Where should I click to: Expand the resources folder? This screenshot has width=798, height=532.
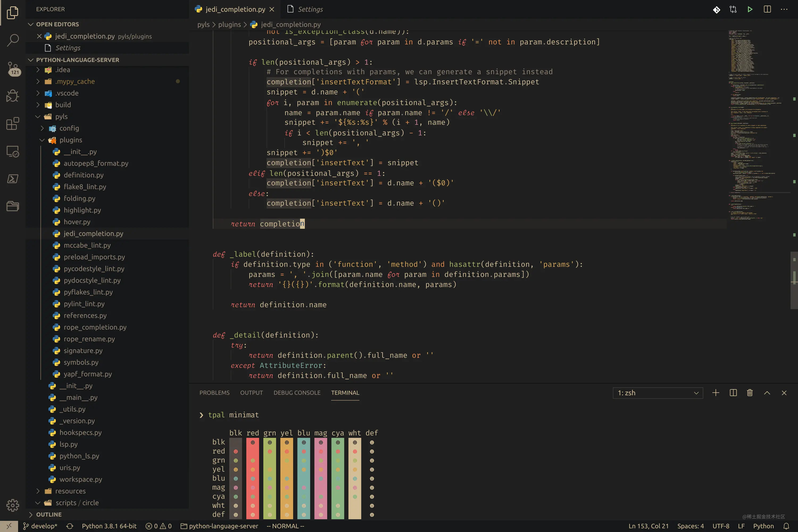point(70,491)
